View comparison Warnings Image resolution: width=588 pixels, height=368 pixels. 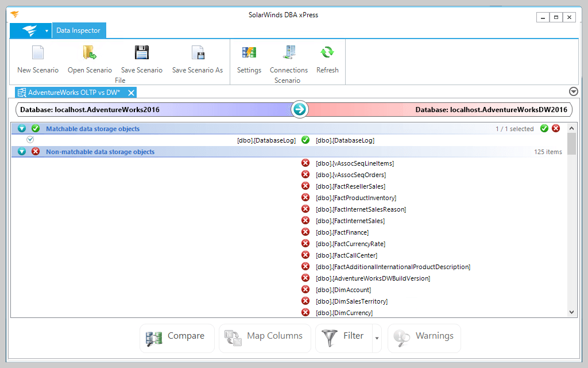click(x=424, y=338)
